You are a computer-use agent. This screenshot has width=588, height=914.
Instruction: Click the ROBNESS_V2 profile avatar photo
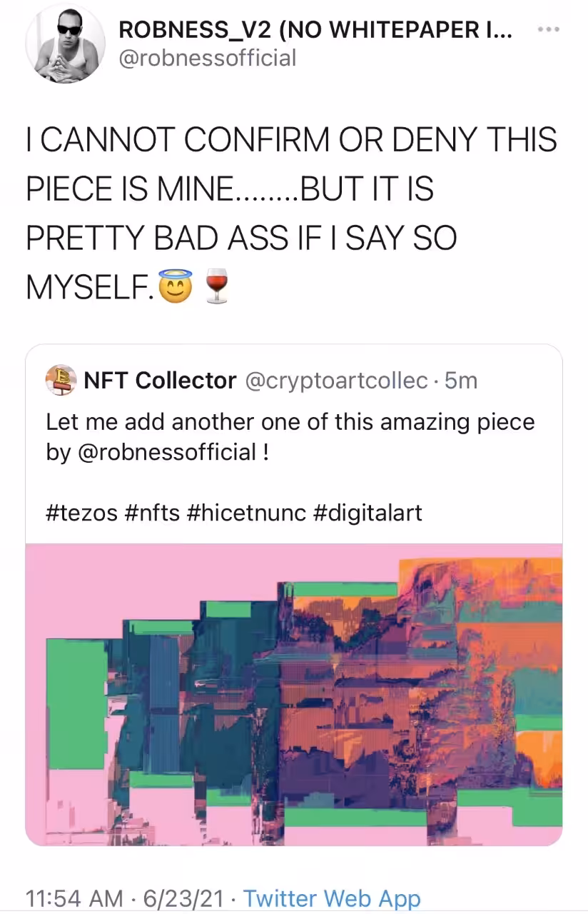pos(66,44)
